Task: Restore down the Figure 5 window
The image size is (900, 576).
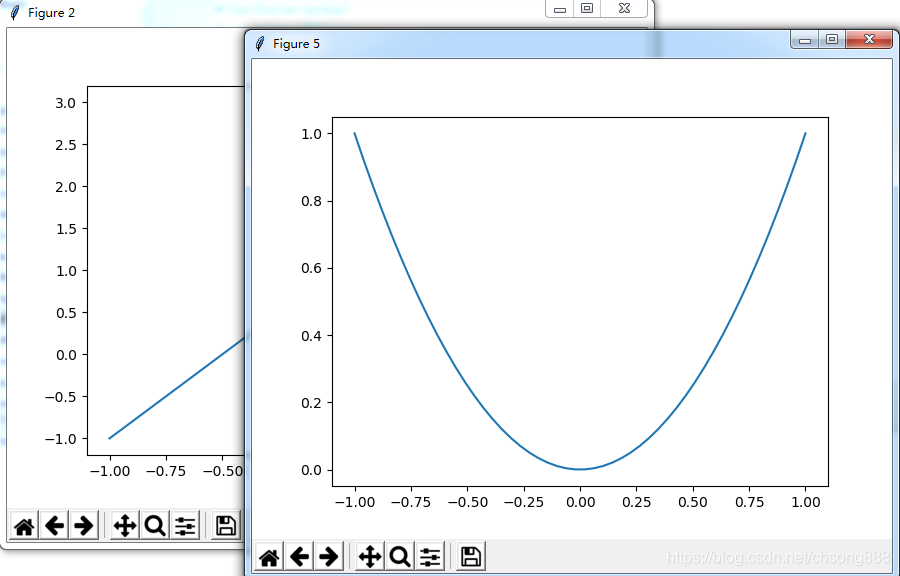Action: (x=831, y=39)
